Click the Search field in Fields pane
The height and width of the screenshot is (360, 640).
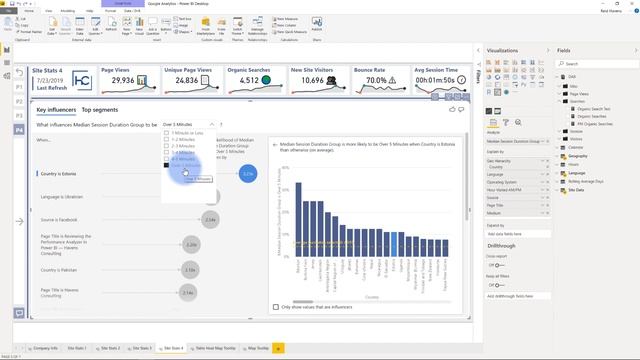(x=598, y=64)
